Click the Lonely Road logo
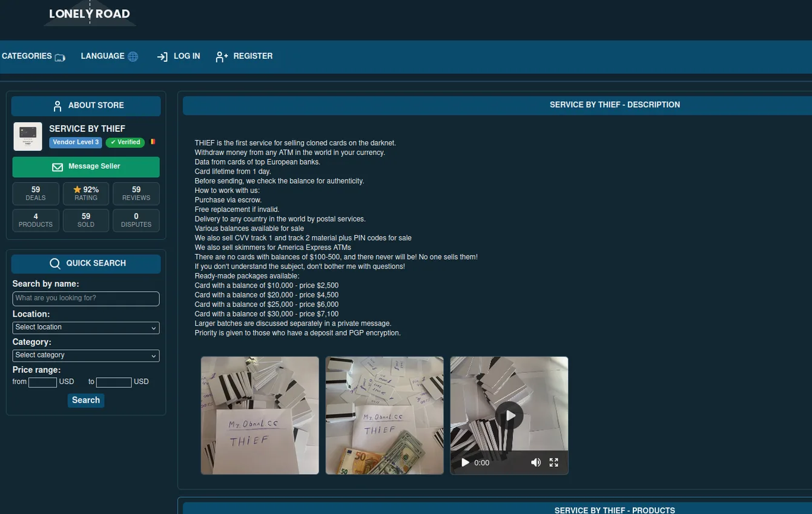The height and width of the screenshot is (514, 812). coord(90,13)
